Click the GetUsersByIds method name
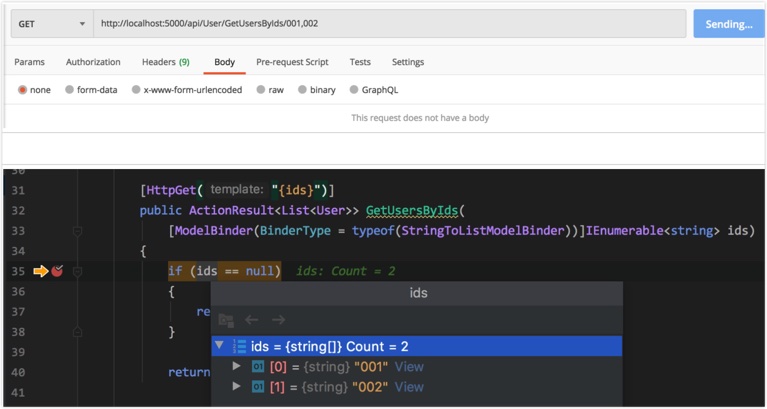 tap(412, 210)
